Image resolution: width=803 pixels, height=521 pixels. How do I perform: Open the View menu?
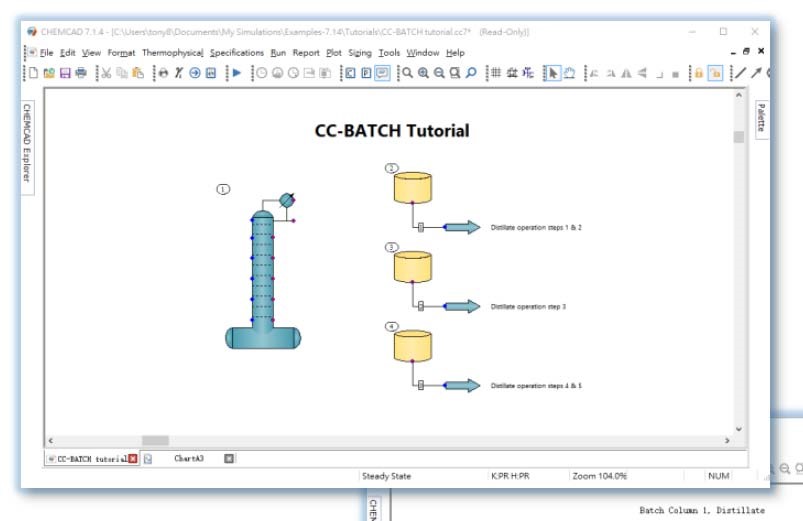tap(91, 52)
